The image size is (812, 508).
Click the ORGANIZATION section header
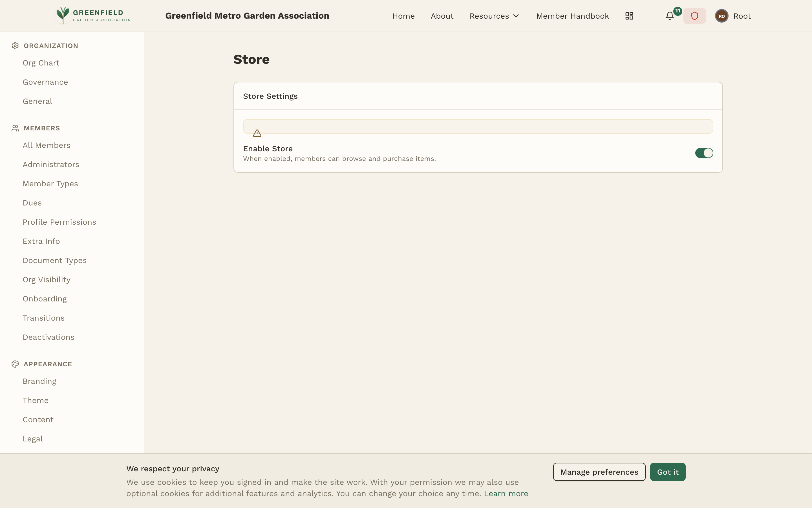pos(51,46)
